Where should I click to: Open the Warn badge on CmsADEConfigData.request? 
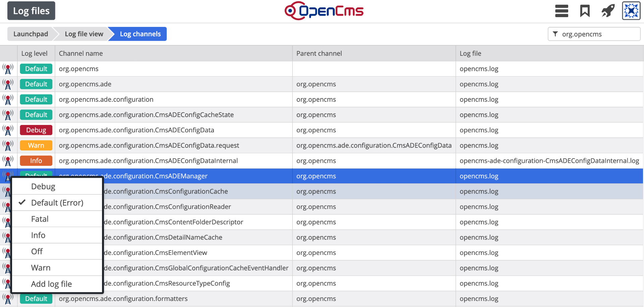coord(36,145)
